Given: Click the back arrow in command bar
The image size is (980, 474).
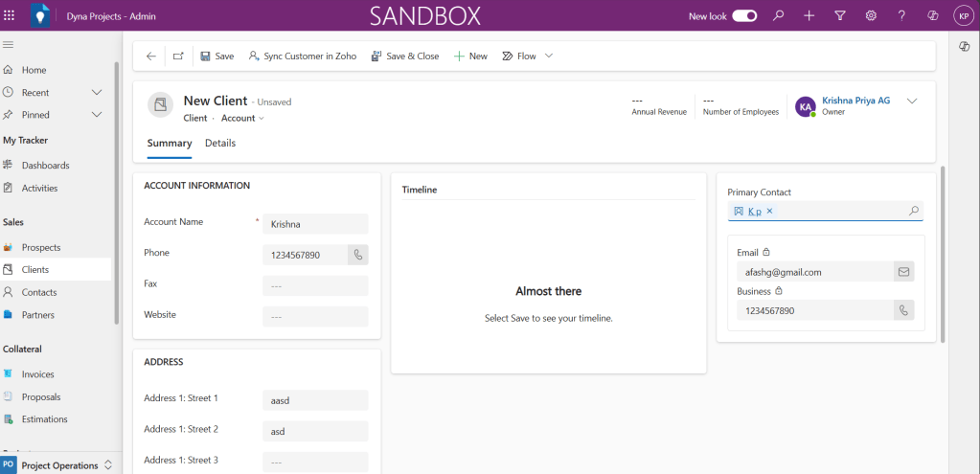Looking at the screenshot, I should [151, 56].
